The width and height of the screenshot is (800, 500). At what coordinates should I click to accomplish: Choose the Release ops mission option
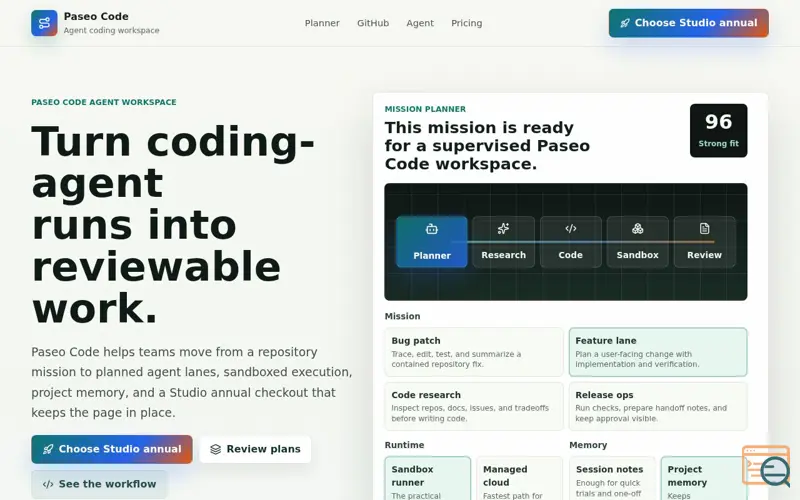(x=658, y=406)
